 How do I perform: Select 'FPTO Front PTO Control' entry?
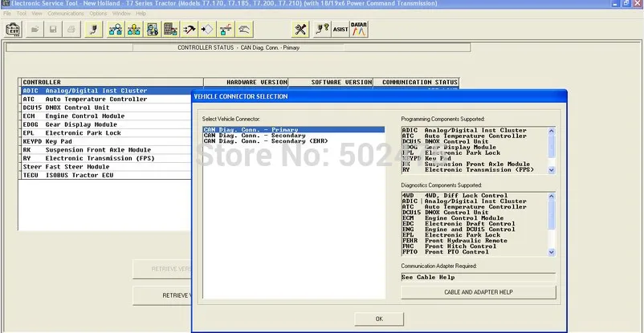pos(475,252)
